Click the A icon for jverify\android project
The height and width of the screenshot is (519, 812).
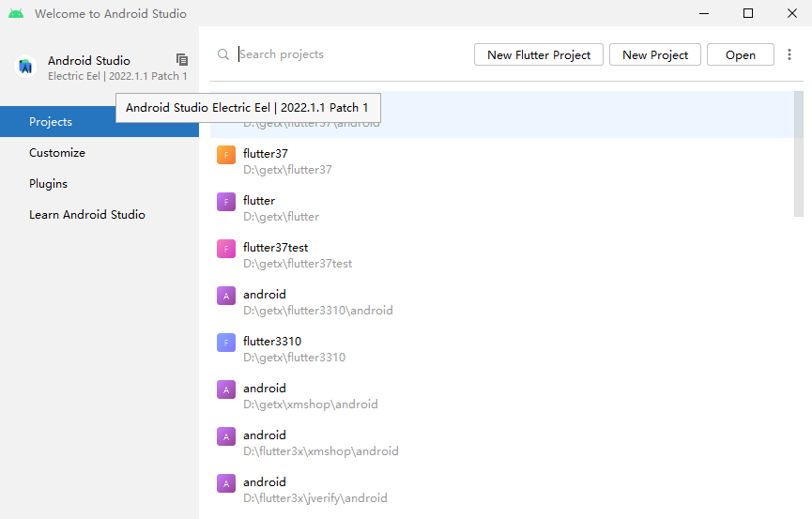pyautogui.click(x=226, y=483)
